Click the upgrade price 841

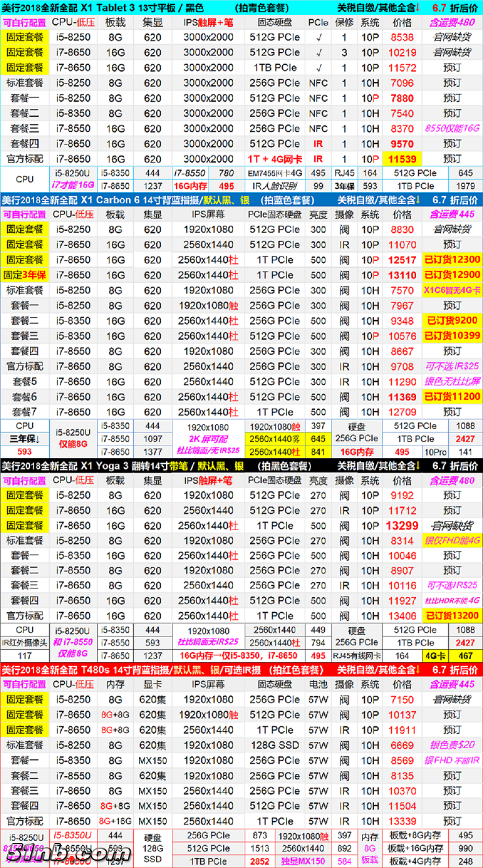[318, 451]
